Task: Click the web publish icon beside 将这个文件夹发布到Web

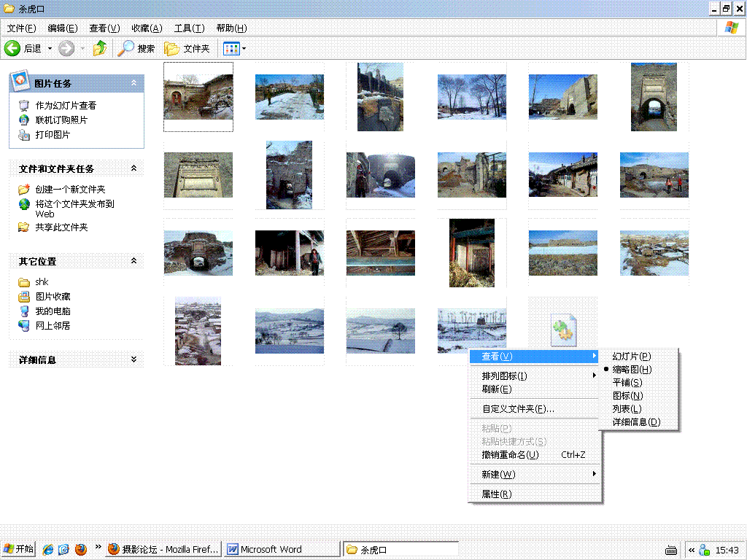Action: click(24, 204)
